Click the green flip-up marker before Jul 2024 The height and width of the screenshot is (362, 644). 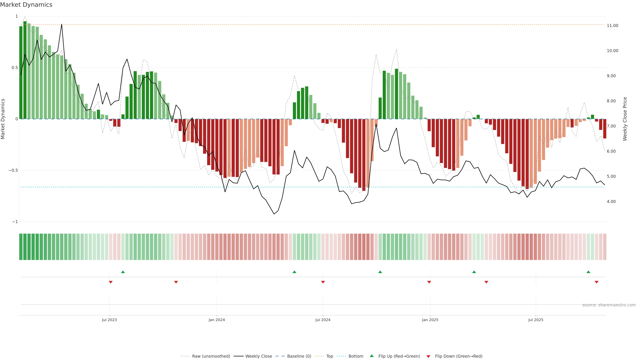point(294,272)
